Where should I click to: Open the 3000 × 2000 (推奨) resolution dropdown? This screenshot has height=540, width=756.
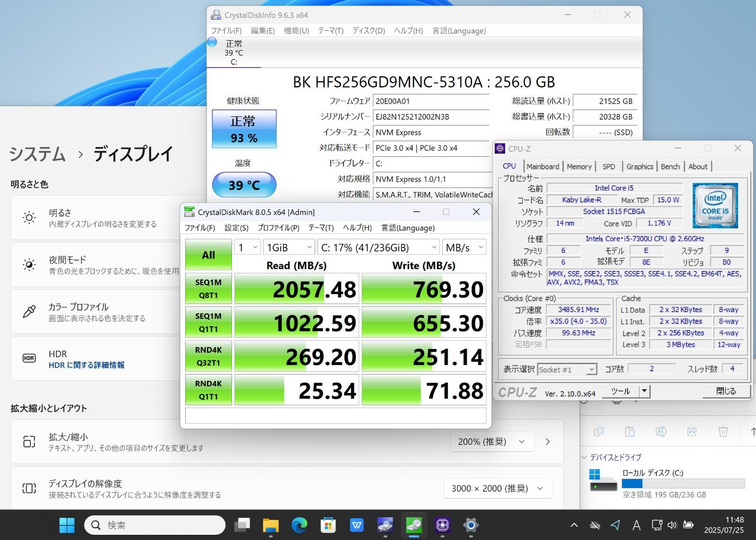[x=498, y=488]
